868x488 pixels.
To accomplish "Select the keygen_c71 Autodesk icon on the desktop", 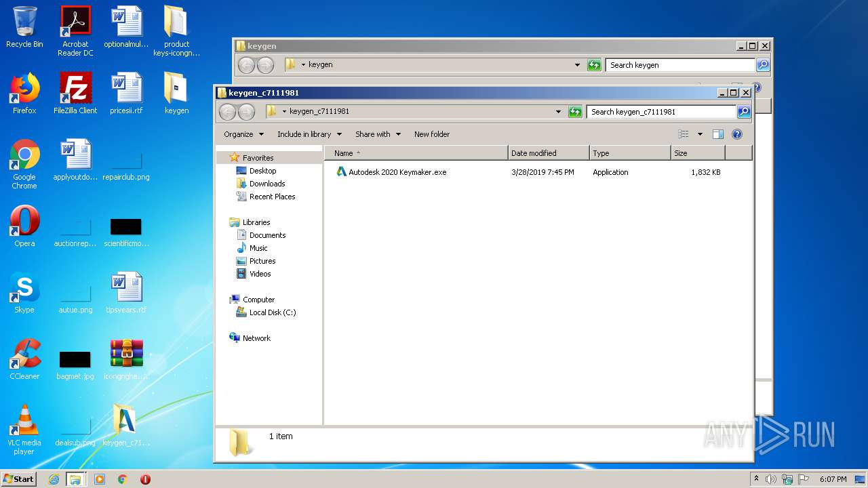I will (x=126, y=426).
